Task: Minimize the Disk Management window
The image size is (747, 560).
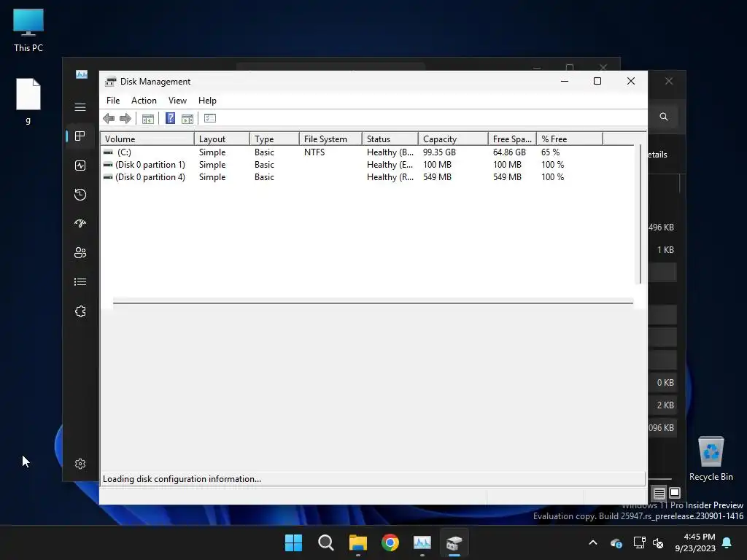Action: coord(565,82)
